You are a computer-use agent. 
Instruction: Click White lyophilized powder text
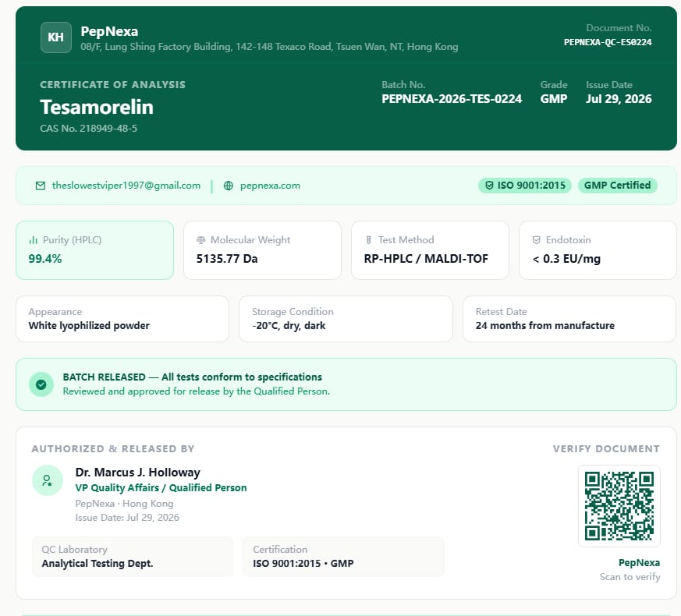point(89,326)
